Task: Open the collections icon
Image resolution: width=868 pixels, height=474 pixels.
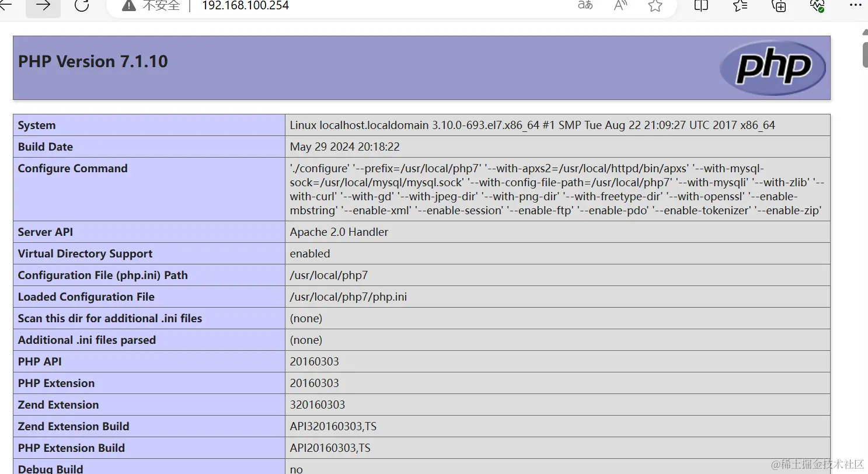Action: (x=779, y=5)
